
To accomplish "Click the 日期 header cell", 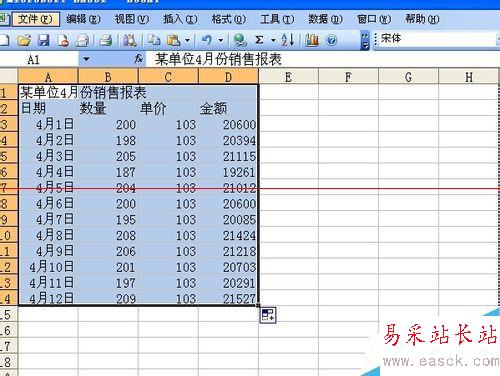I will coord(48,108).
